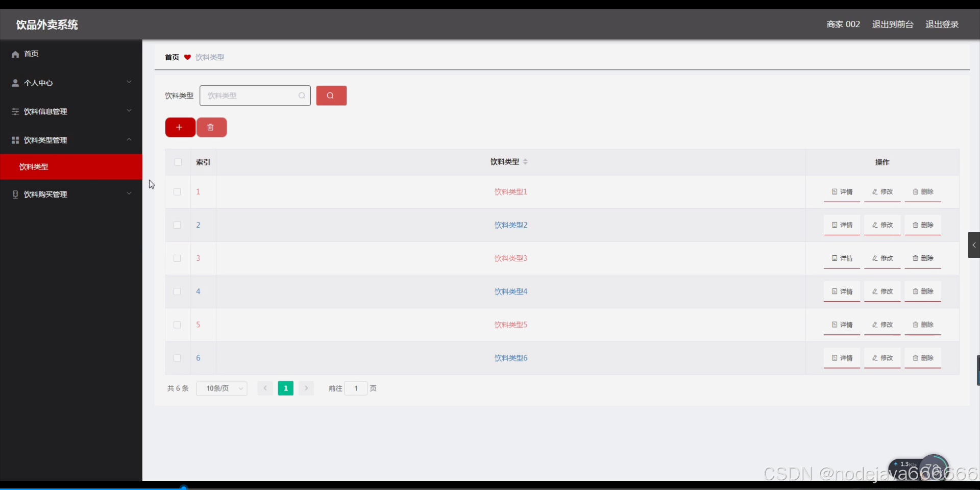Open 详情 for 饮料类型4
The width and height of the screenshot is (980, 490).
842,291
